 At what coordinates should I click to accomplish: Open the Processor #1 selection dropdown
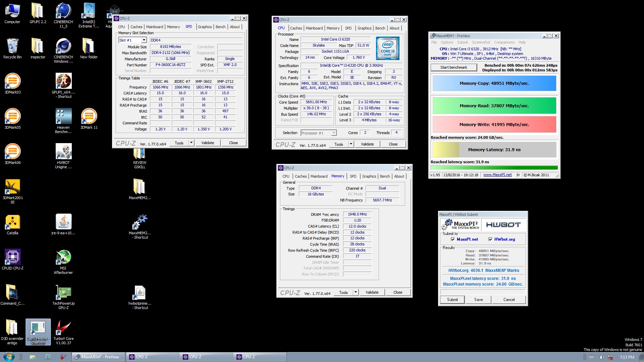318,133
